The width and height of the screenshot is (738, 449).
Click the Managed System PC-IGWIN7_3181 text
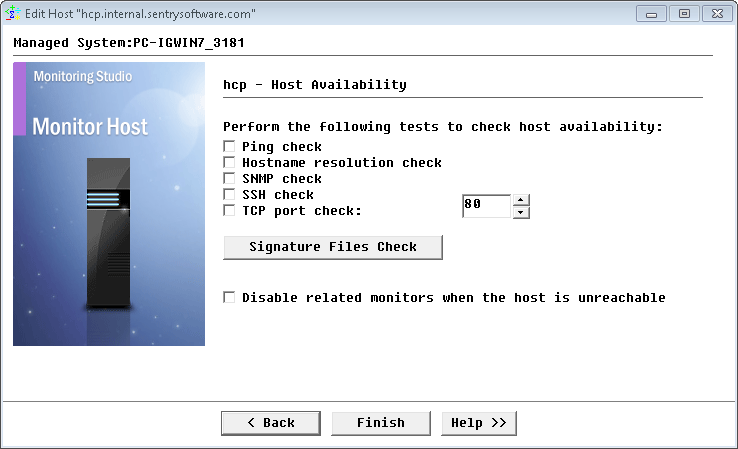click(x=129, y=43)
